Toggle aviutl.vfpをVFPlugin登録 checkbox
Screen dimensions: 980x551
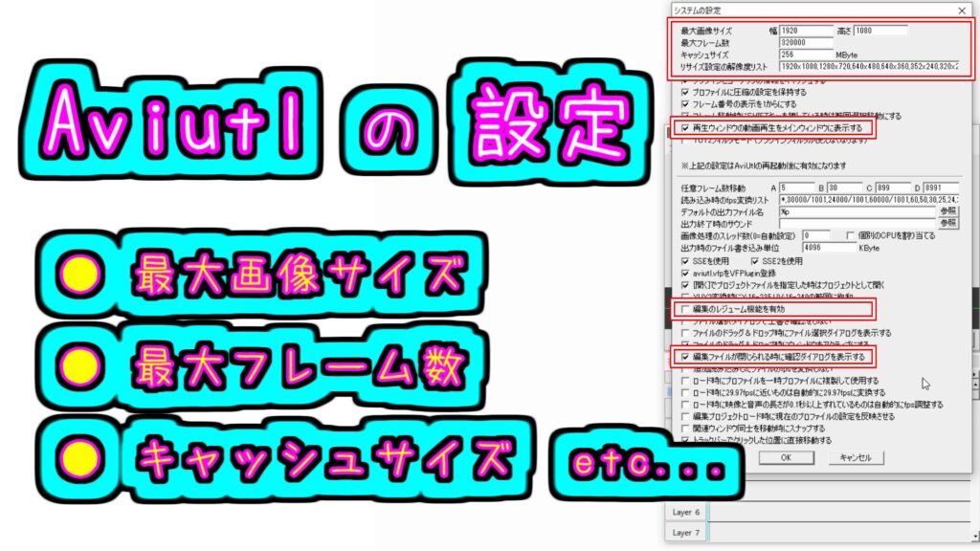click(x=684, y=272)
